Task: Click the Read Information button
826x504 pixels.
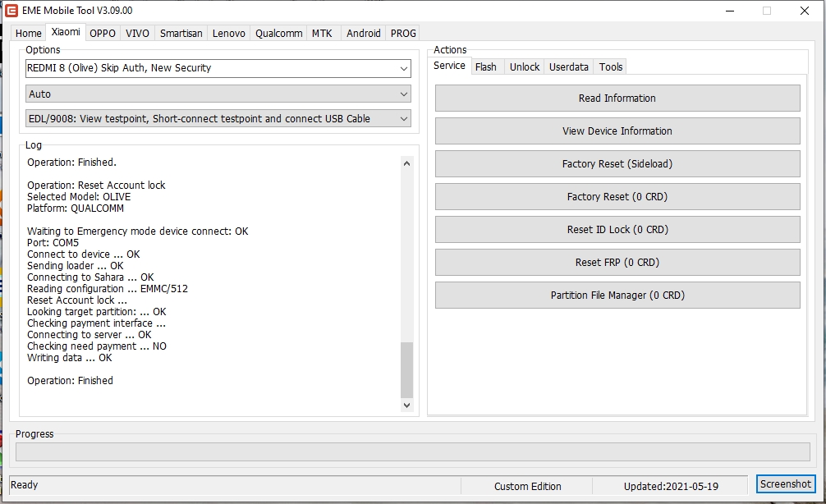Action: click(617, 98)
